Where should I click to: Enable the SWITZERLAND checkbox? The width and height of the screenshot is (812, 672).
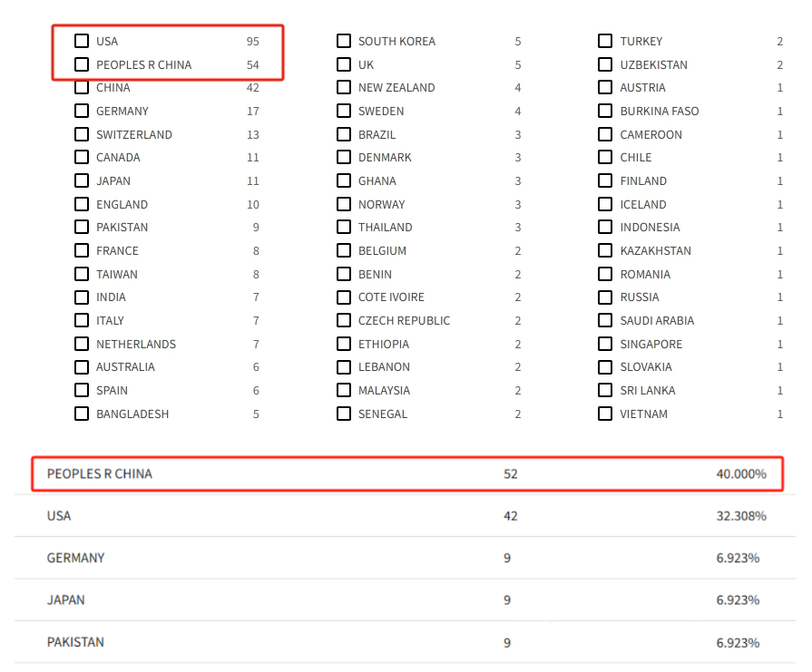82,134
